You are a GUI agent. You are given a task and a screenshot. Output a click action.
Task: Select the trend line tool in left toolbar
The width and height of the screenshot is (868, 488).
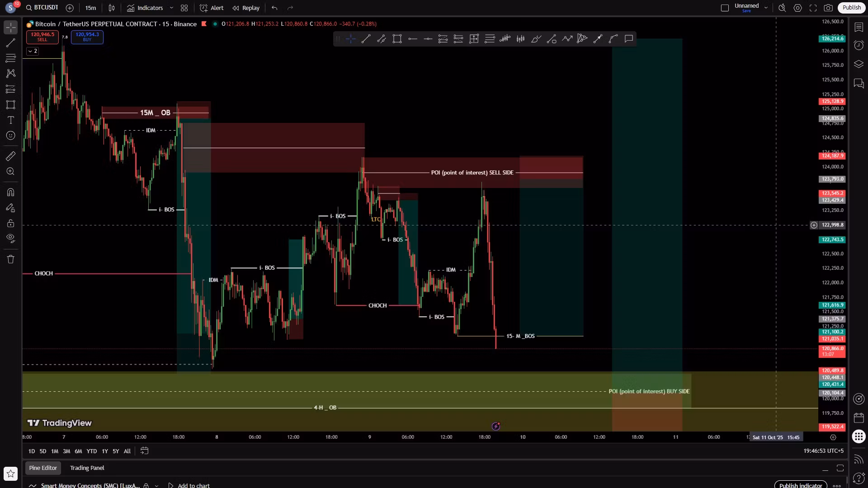10,43
